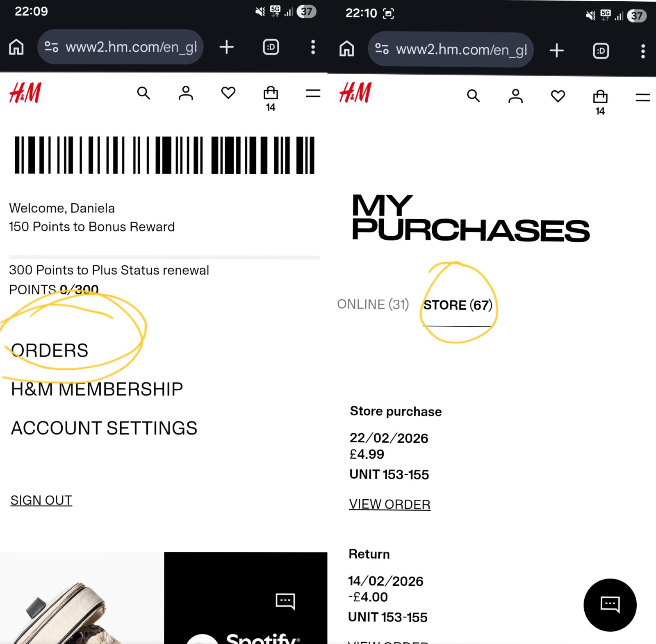Switch to the ONLINE (31) tab
Screen dimensions: 656x644
tap(373, 304)
